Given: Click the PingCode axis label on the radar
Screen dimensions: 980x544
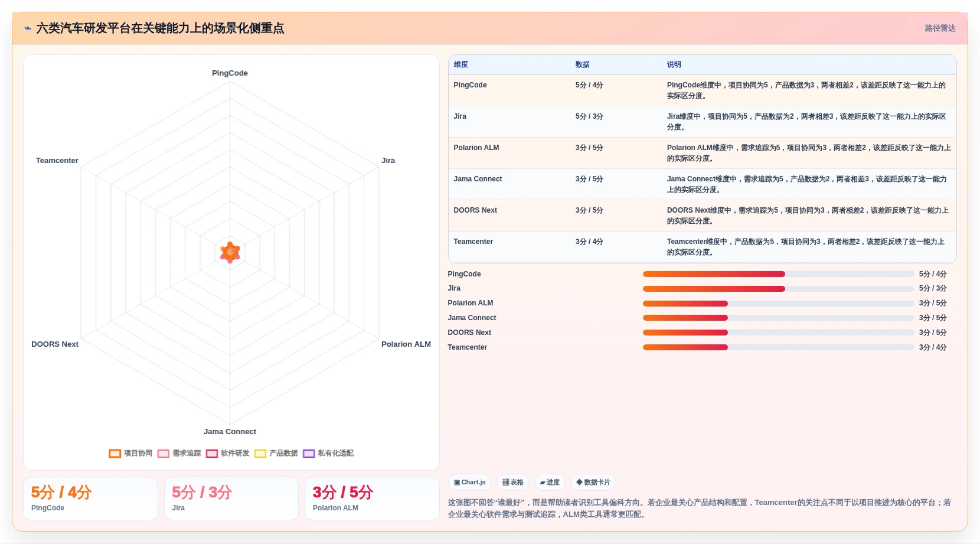Looking at the screenshot, I should pyautogui.click(x=230, y=73).
